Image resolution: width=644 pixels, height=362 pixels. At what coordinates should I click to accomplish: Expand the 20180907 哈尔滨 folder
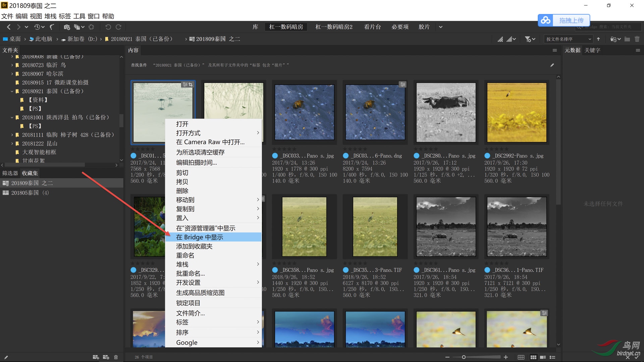[12, 74]
